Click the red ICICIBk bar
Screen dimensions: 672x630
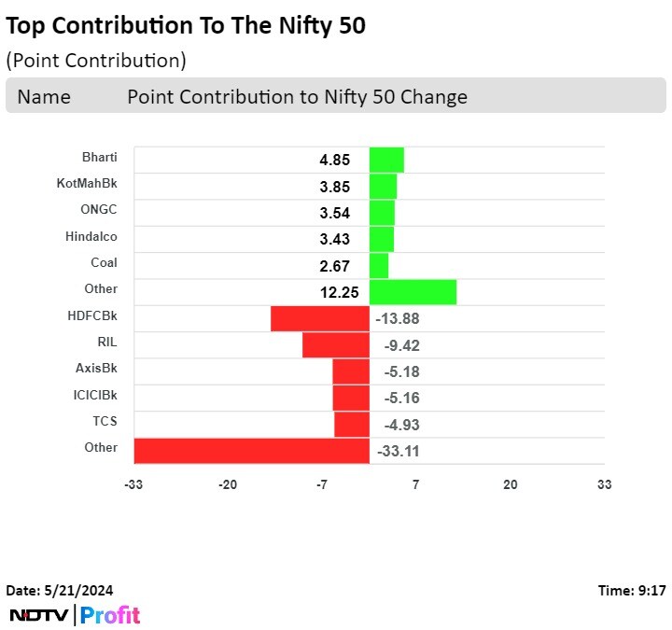coord(351,398)
